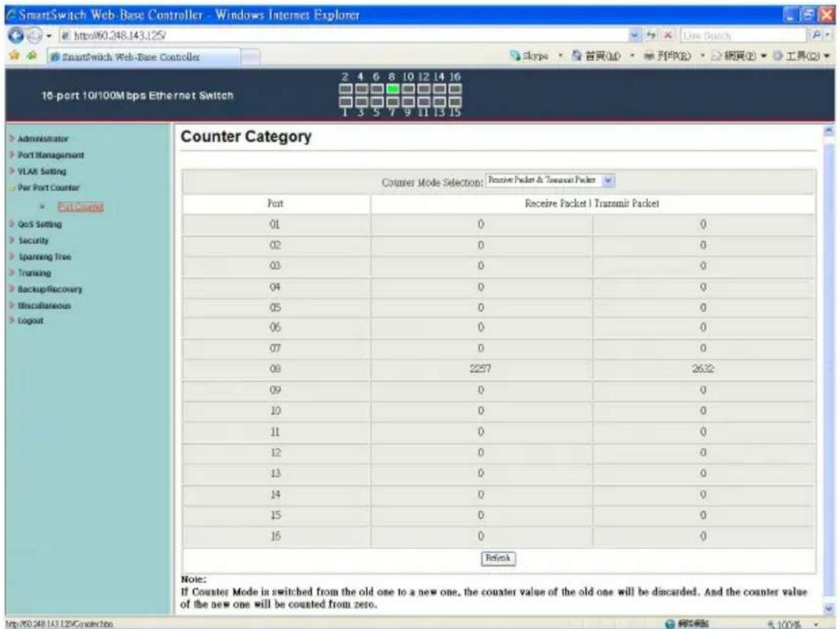Image resolution: width=840 pixels, height=629 pixels.
Task: Click the browser Forward arrow button
Action: [x=34, y=36]
